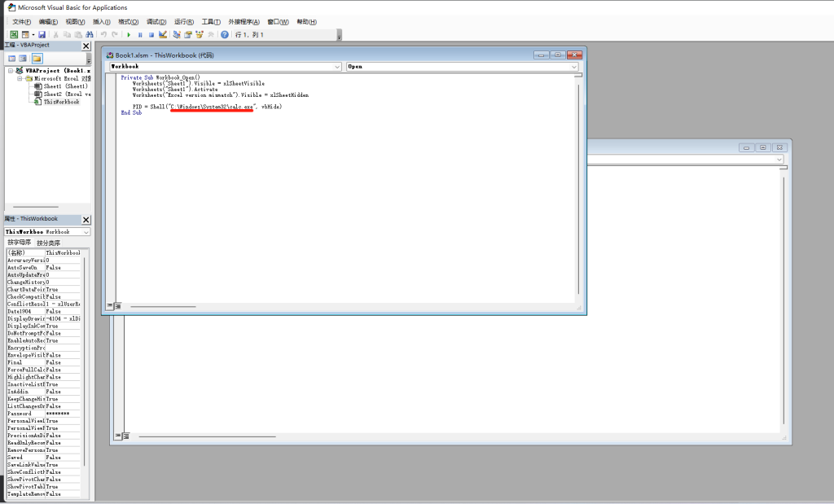Click Procedure View button in Book1 code window

pos(110,306)
